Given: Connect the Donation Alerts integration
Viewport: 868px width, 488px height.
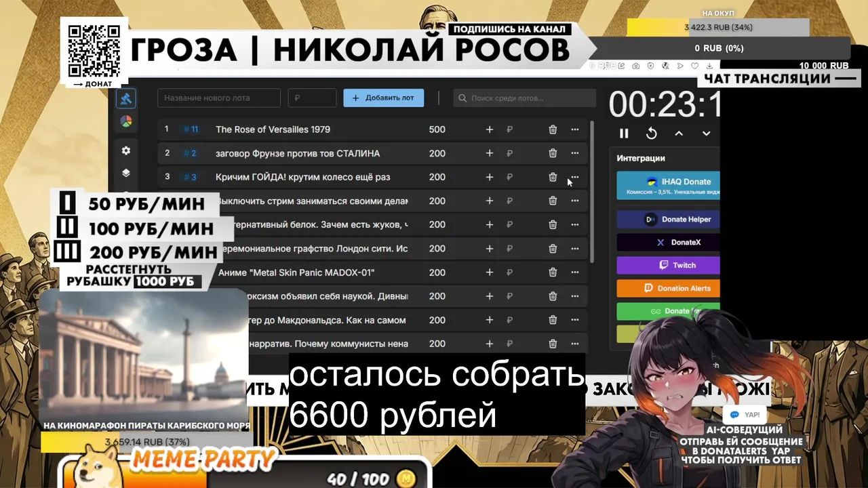Looking at the screenshot, I should click(x=668, y=288).
